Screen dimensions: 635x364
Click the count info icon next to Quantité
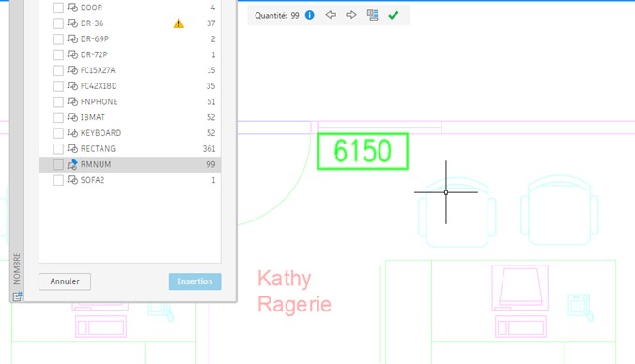(309, 15)
